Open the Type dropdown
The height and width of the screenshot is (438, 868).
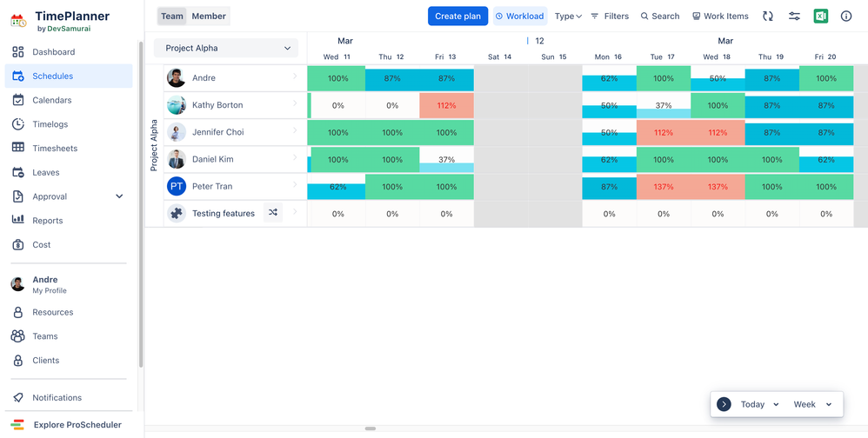pyautogui.click(x=569, y=16)
